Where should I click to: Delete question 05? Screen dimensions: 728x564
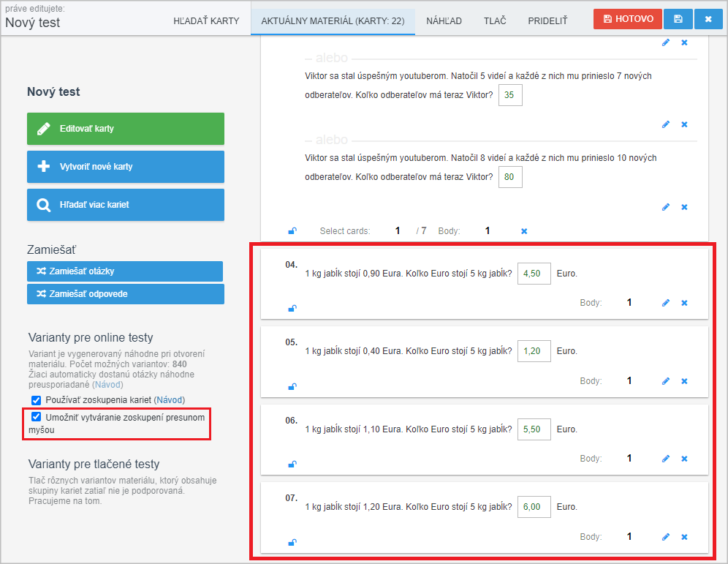(x=684, y=381)
